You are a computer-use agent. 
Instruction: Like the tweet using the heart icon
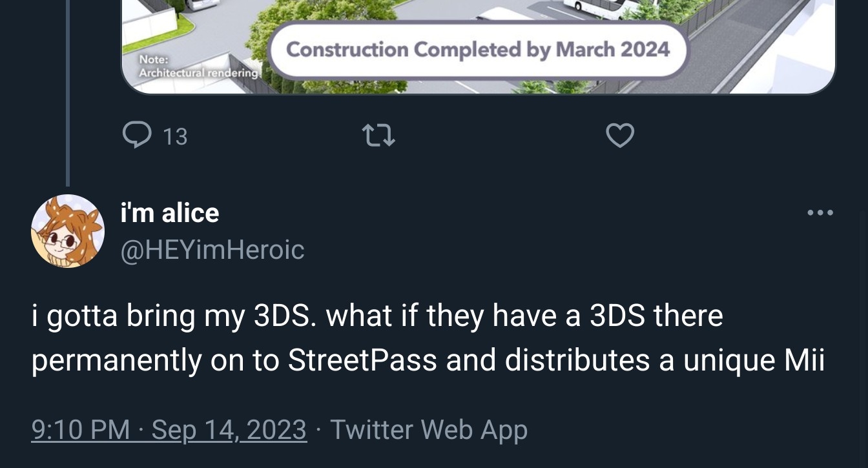(x=620, y=136)
